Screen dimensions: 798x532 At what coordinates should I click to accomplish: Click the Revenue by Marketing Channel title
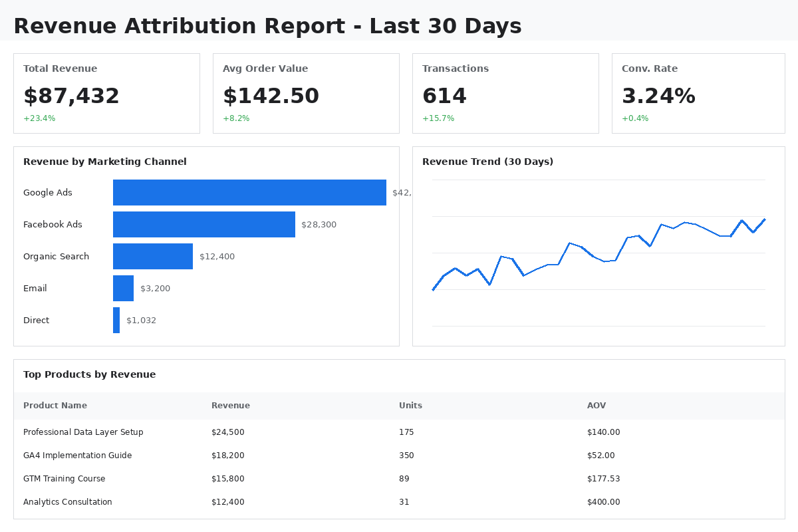104,162
